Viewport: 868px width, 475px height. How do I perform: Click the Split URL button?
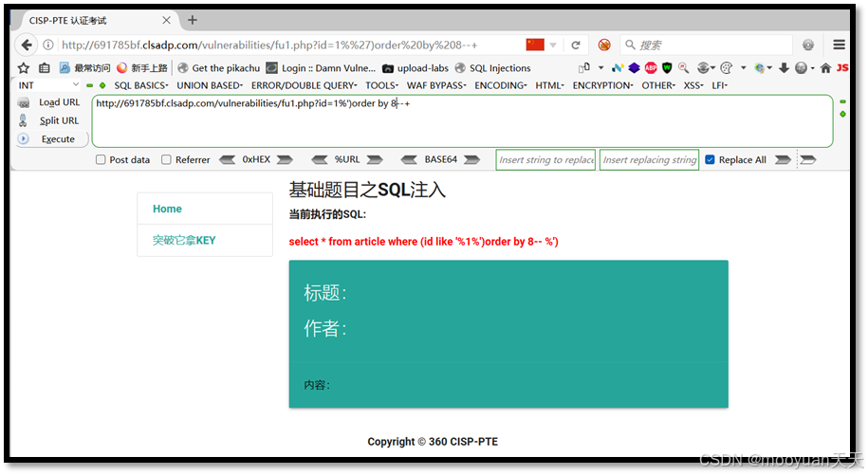(50, 120)
